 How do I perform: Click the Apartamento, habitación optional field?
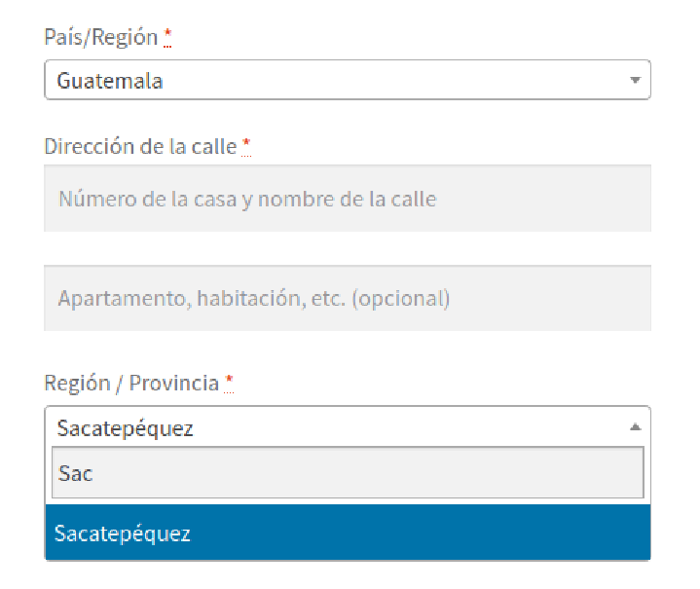(x=348, y=298)
